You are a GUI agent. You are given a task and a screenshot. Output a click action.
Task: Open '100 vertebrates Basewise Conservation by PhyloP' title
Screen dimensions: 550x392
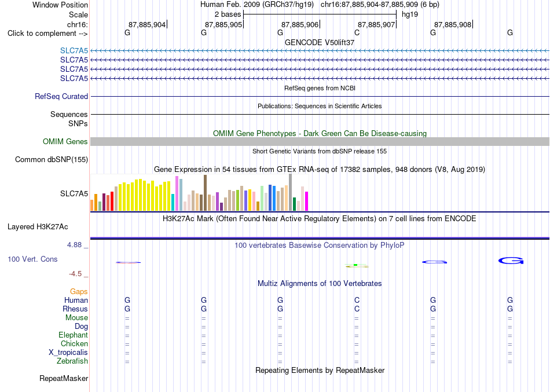point(320,246)
